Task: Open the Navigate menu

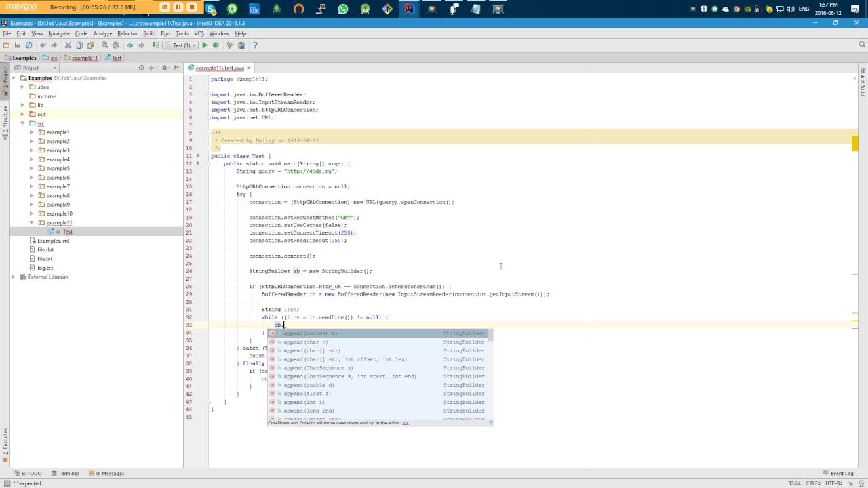Action: 59,33
